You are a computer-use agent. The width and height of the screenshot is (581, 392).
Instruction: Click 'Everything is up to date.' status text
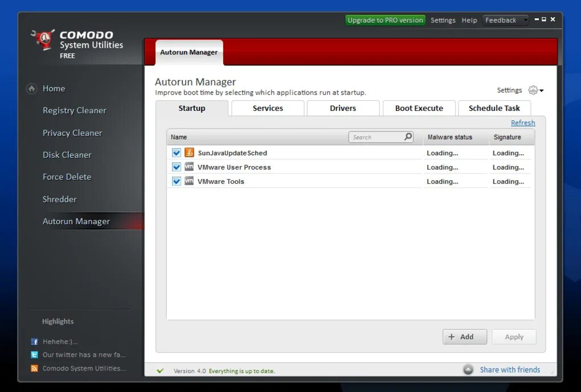[x=242, y=371]
